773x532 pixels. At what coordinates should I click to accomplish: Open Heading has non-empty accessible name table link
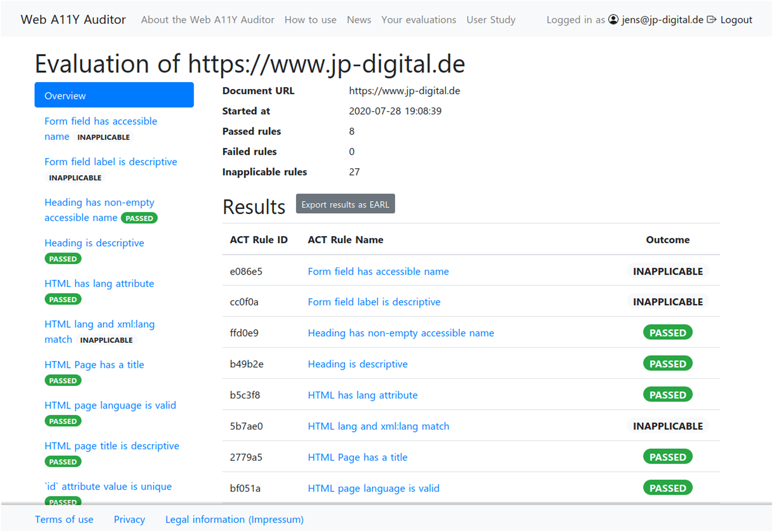click(400, 333)
